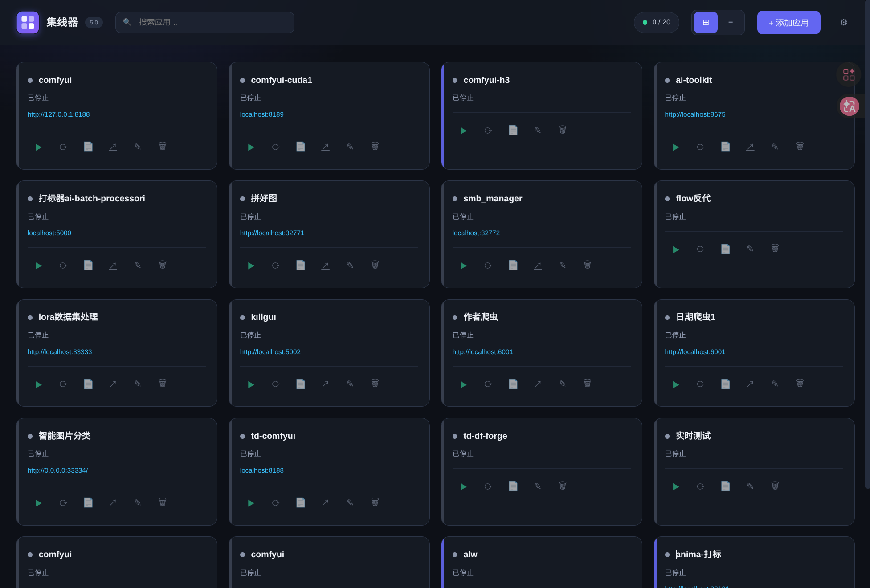Click the open-in-browser arrow on 拼好图 card

(x=326, y=265)
